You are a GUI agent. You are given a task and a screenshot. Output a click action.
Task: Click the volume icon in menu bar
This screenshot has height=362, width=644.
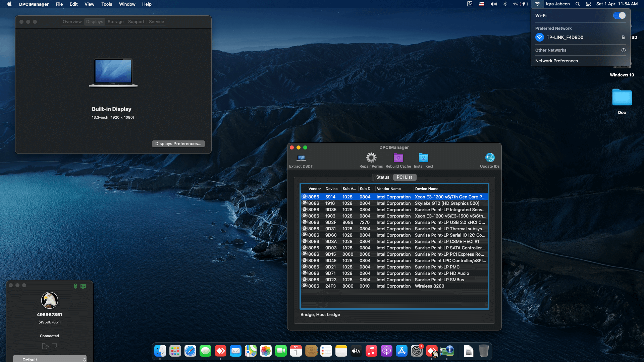coord(493,4)
